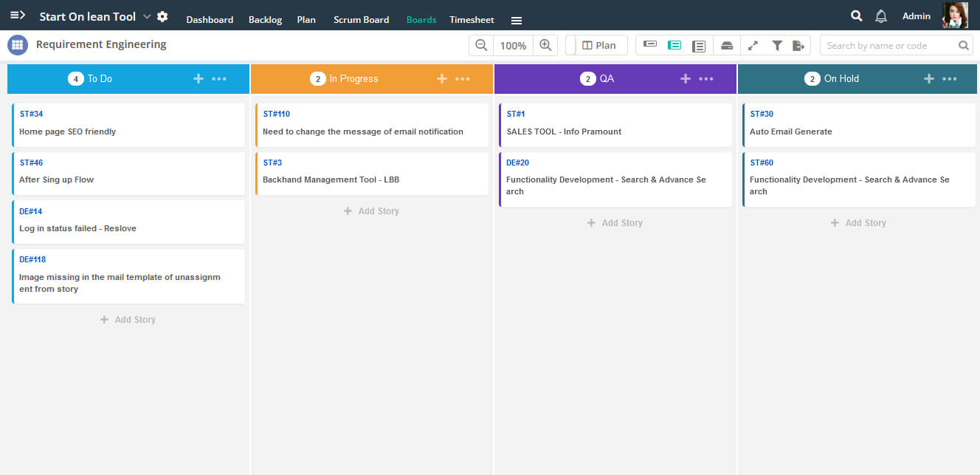Open defect DE#118 link
This screenshot has height=475, width=980.
(32, 260)
